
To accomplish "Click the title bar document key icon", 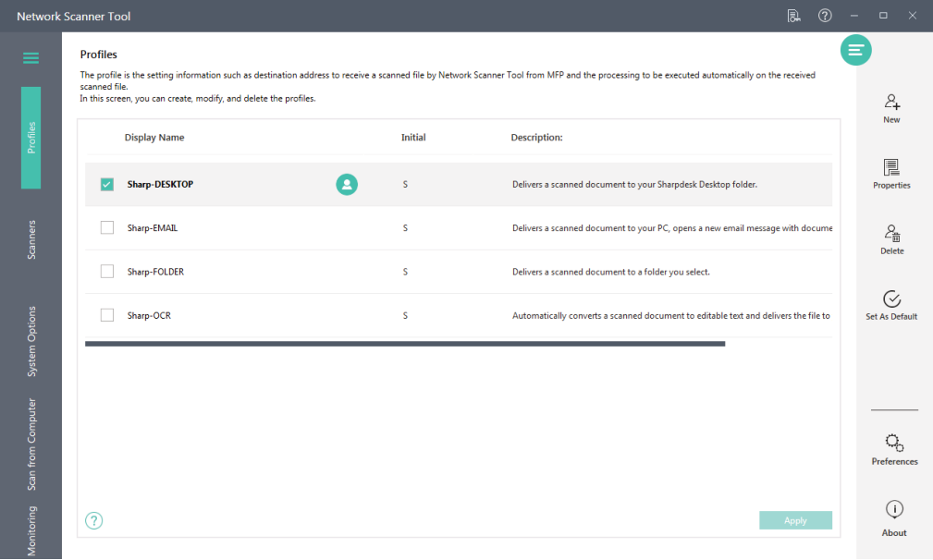I will [x=793, y=16].
